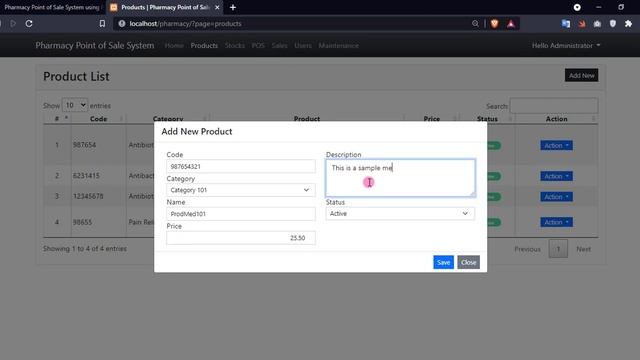Expand the Hello Administrator dropdown

[566, 45]
